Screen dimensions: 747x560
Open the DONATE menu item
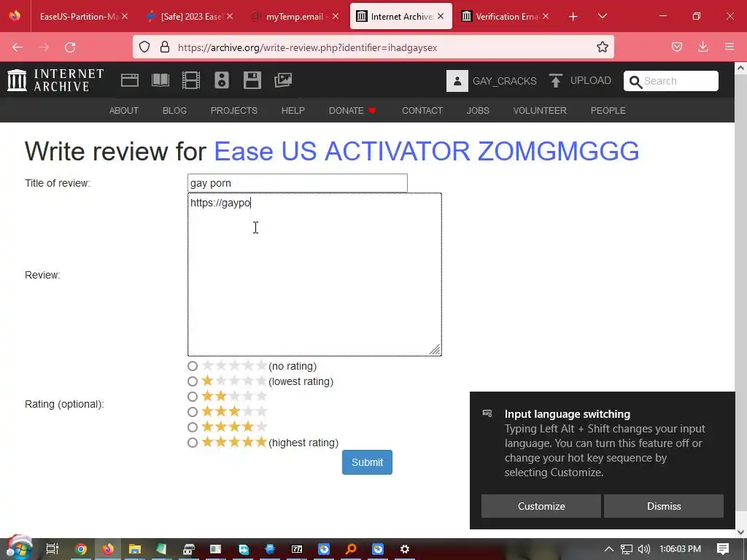coord(352,111)
